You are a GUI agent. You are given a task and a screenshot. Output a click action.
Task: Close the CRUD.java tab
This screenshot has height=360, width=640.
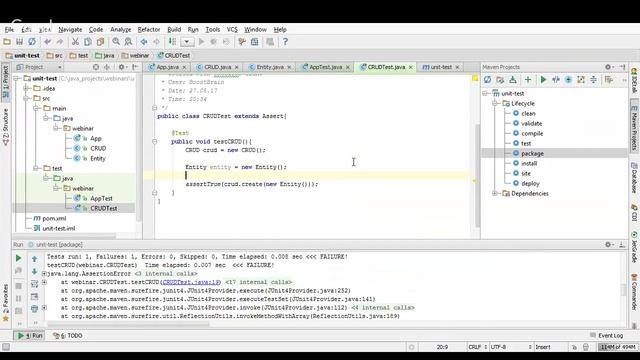click(x=236, y=67)
